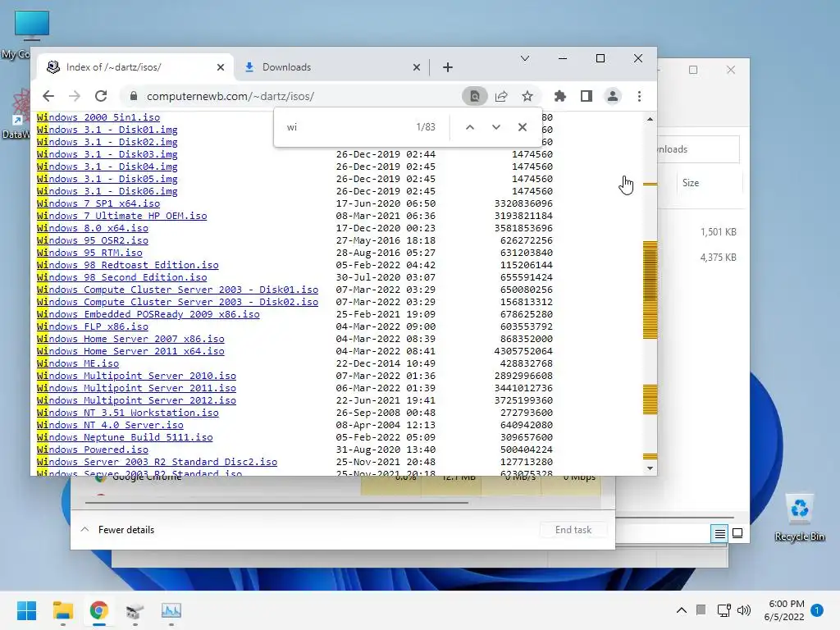Jump to next find result
Screen dimensions: 840x630
(x=496, y=127)
